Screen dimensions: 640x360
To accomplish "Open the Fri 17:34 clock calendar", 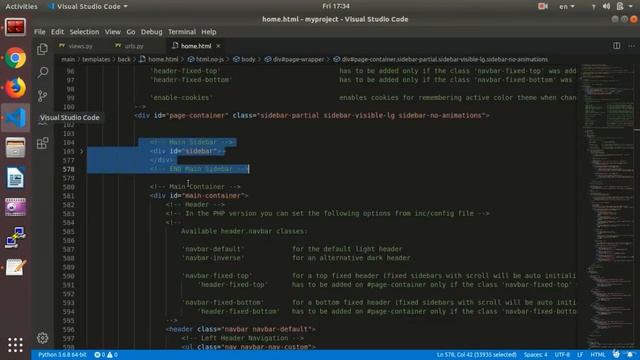I will tap(336, 6).
